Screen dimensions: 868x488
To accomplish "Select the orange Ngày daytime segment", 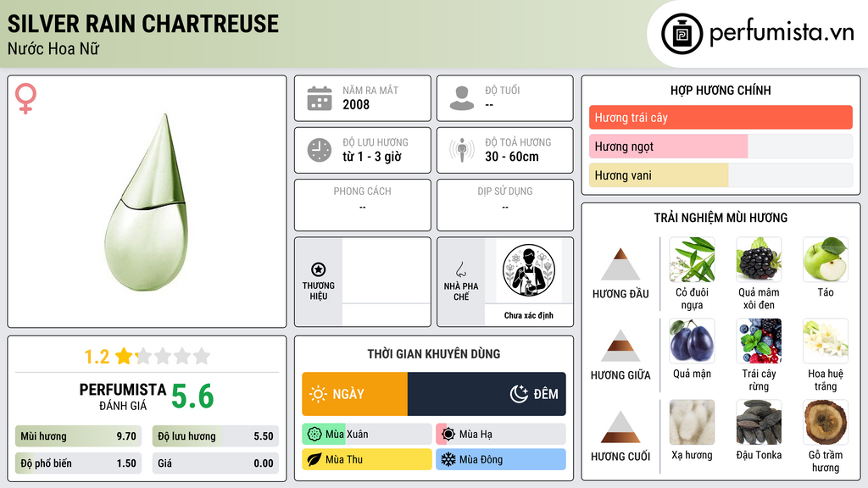I will click(x=355, y=394).
